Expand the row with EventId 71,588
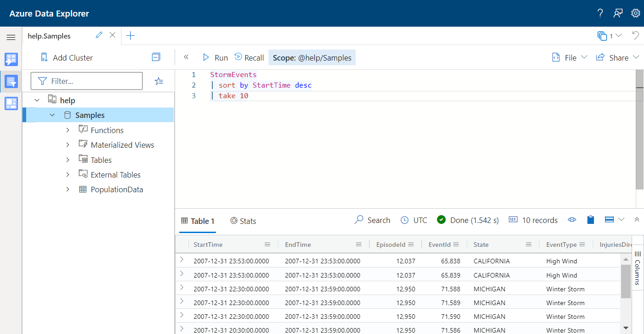Screen dimensions: 644x334 coord(182,288)
